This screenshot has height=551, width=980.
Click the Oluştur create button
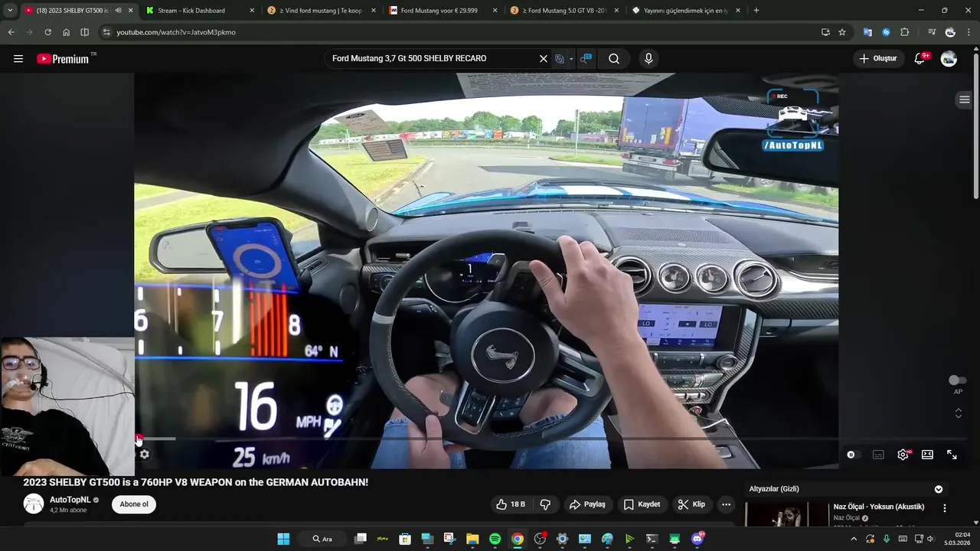pyautogui.click(x=878, y=59)
